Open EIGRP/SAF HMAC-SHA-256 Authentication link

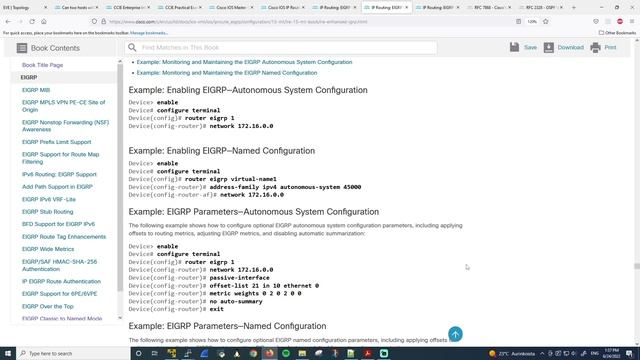click(59, 265)
